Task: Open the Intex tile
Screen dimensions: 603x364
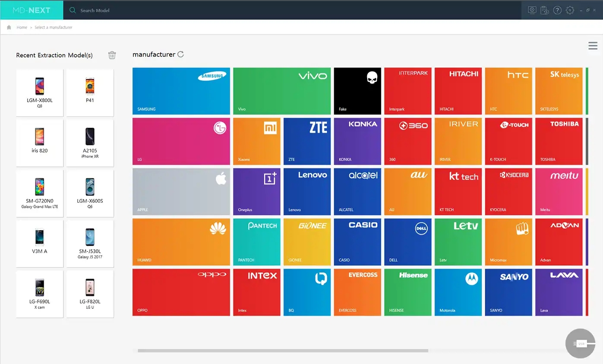Action: (257, 292)
